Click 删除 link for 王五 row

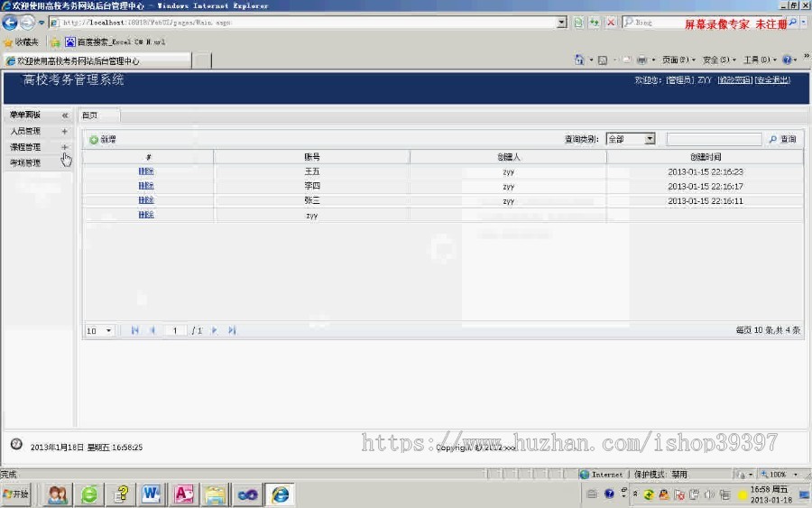[x=146, y=171]
